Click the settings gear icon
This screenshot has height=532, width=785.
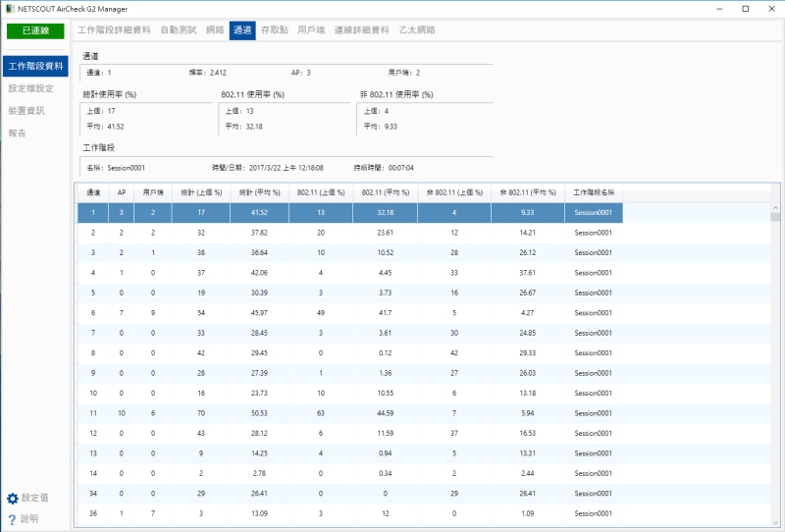click(13, 499)
